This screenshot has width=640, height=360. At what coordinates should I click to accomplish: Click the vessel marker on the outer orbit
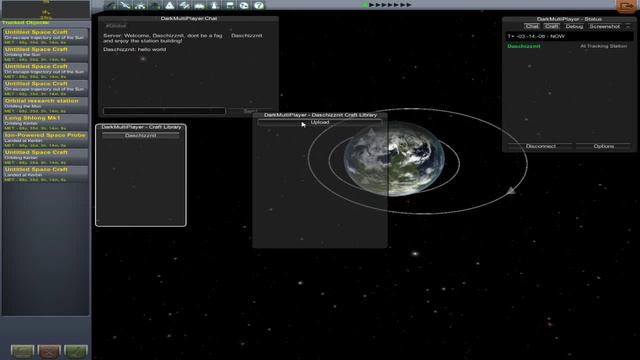click(x=511, y=190)
